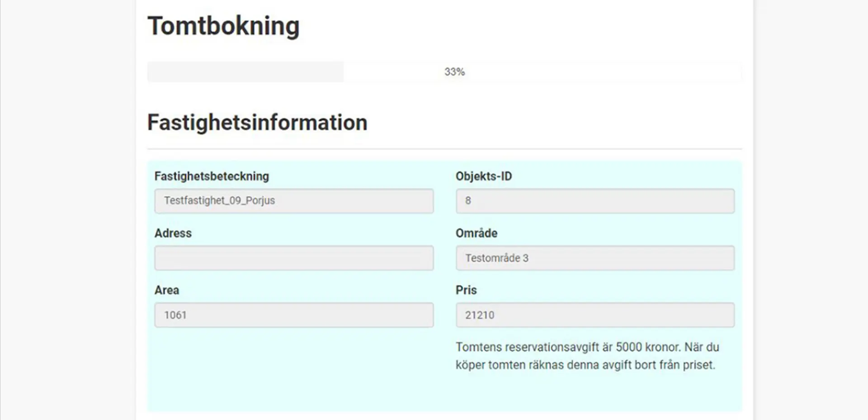The height and width of the screenshot is (420, 868).
Task: Click the Adress label
Action: (173, 233)
